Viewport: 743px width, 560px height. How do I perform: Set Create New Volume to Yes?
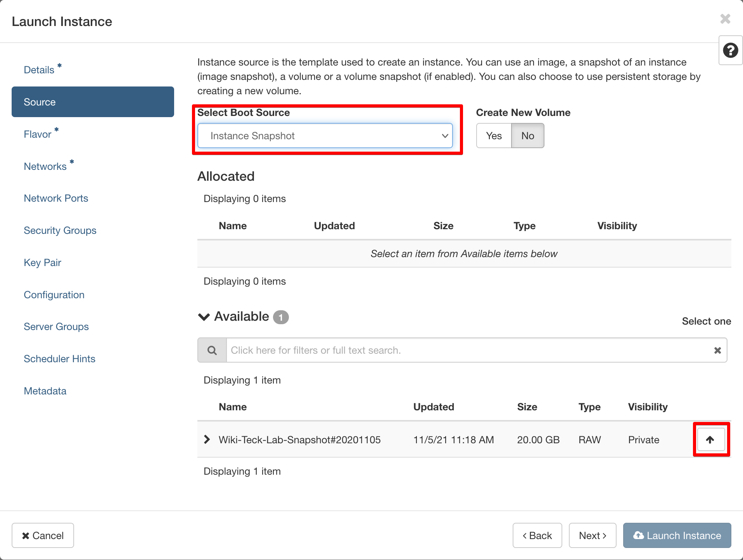pyautogui.click(x=494, y=136)
